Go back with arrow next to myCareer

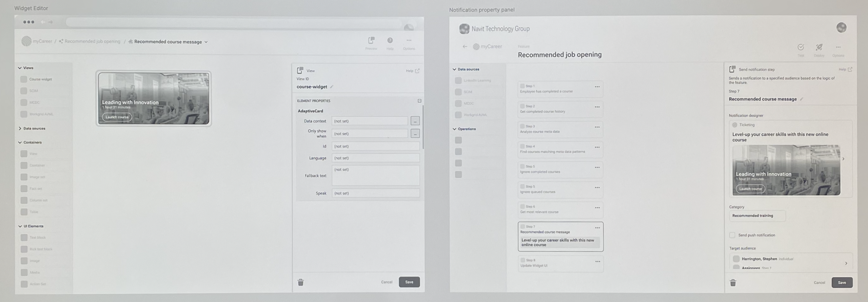point(465,47)
